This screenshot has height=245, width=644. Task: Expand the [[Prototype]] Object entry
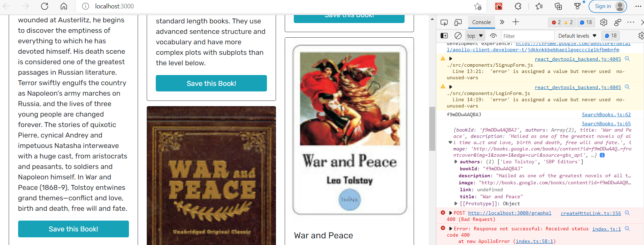click(456, 203)
